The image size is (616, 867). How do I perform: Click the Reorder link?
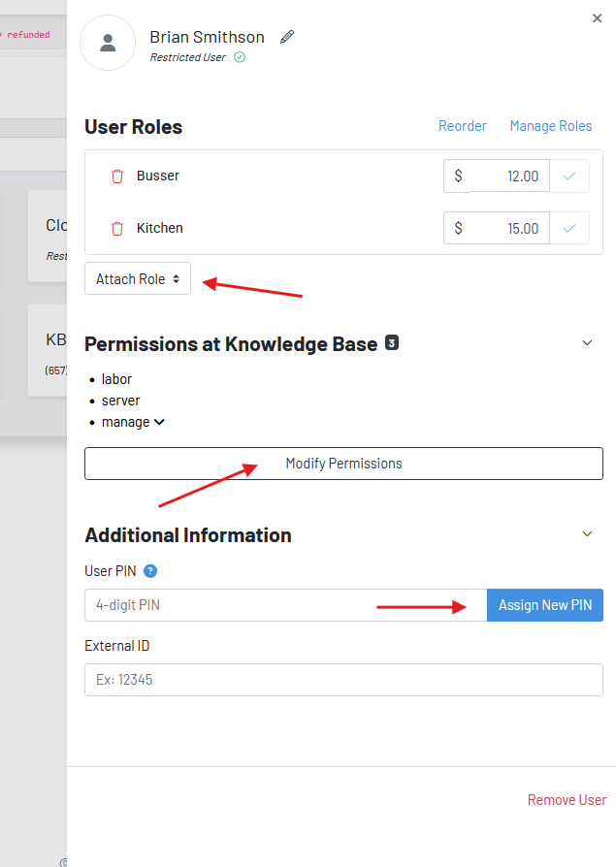463,126
